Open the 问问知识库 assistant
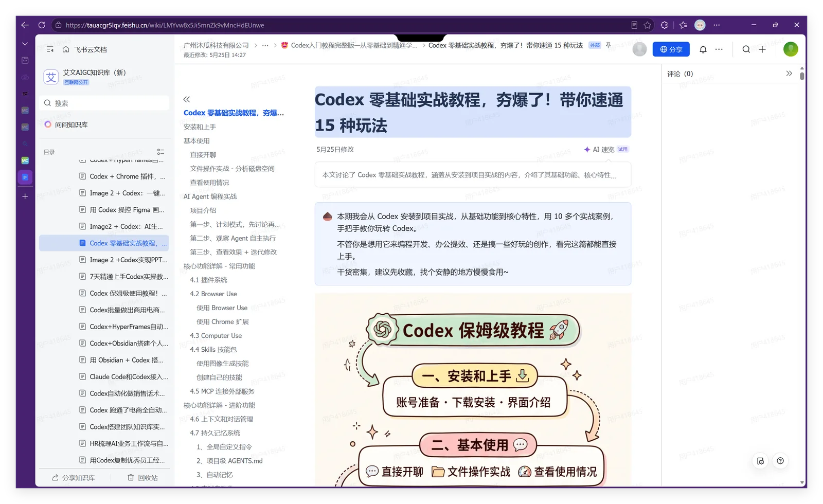 (66, 124)
